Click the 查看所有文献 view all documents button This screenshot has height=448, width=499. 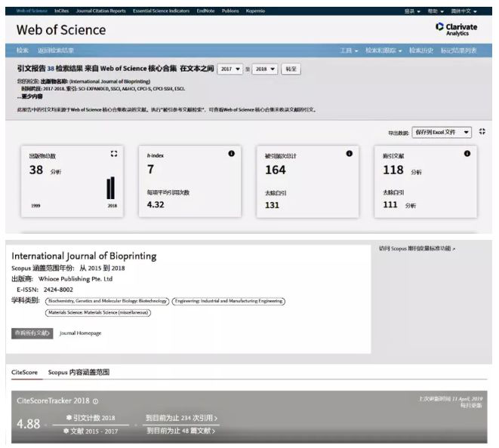point(32,333)
